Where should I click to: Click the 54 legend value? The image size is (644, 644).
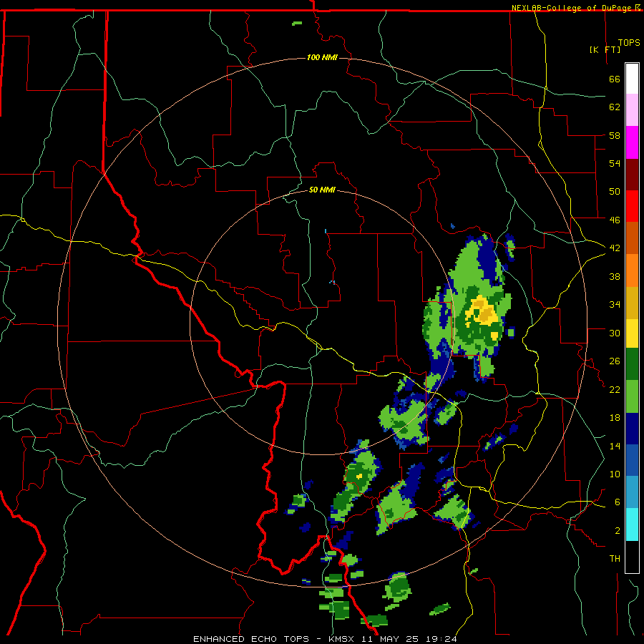tap(615, 163)
